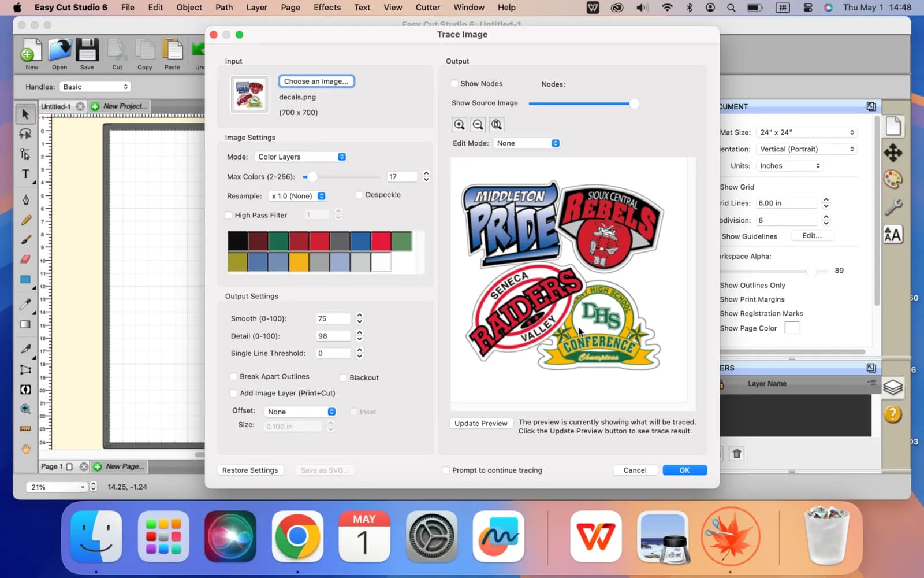Open the Effects menu
924x578 pixels.
(x=327, y=8)
